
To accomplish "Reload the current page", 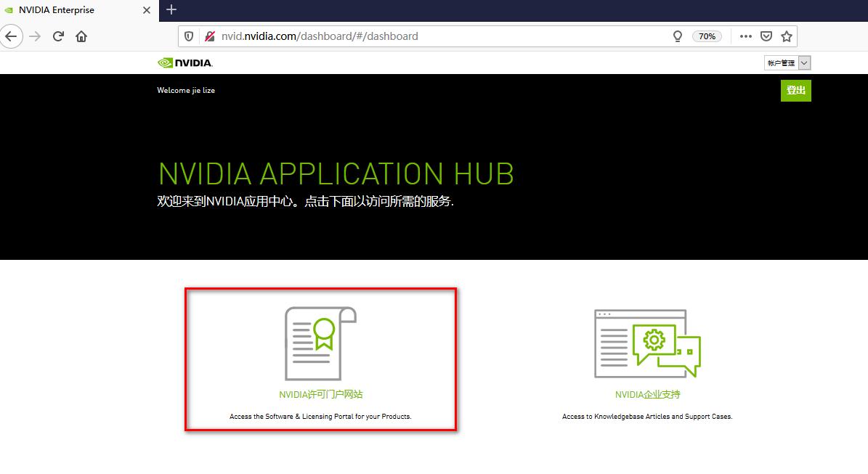I will point(59,36).
